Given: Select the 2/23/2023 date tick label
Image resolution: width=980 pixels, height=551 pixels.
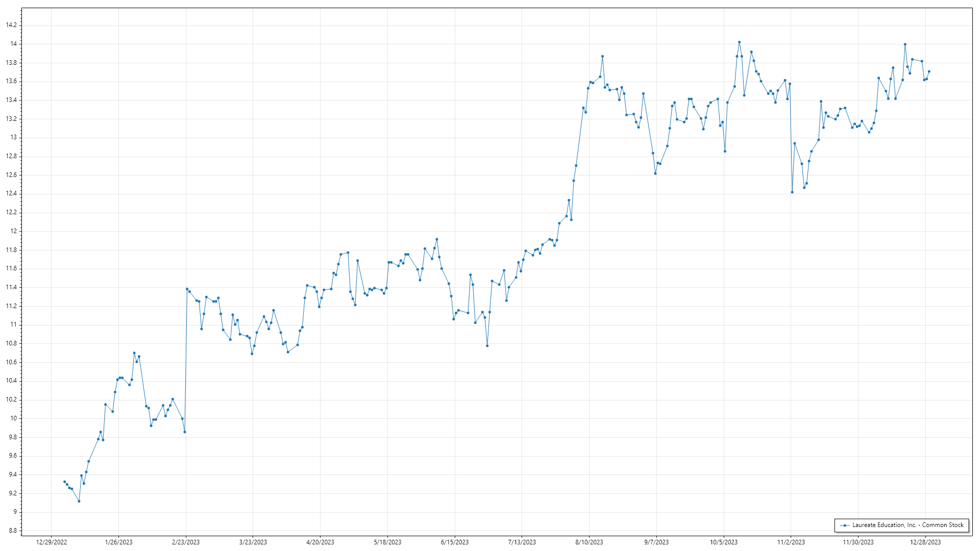Looking at the screenshot, I should (186, 542).
